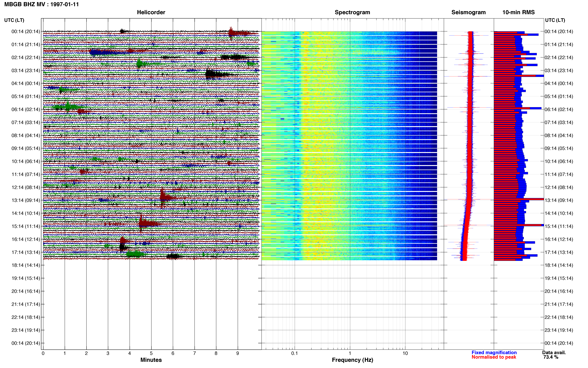
Task: Click helicorder time label "15:14 (11:14)"
Action: click(x=26, y=226)
